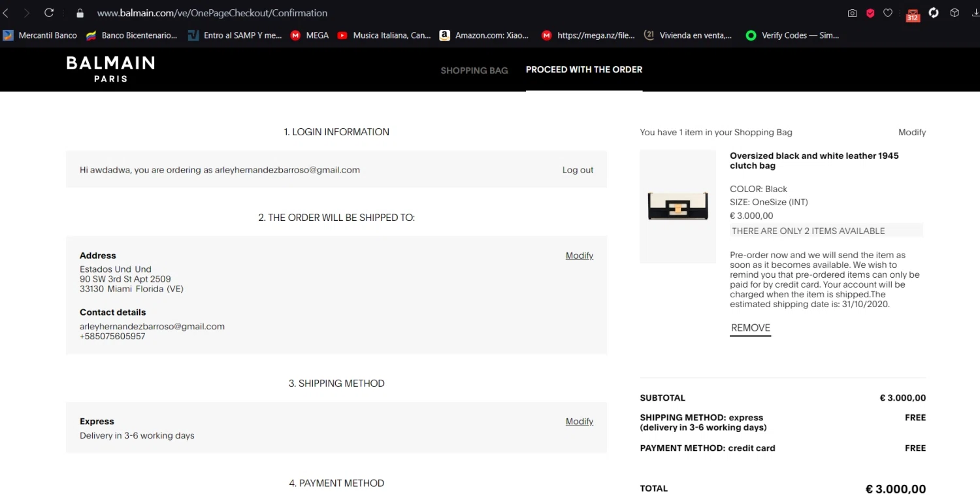
Task: Remove the clutch bag from order
Action: (751, 328)
